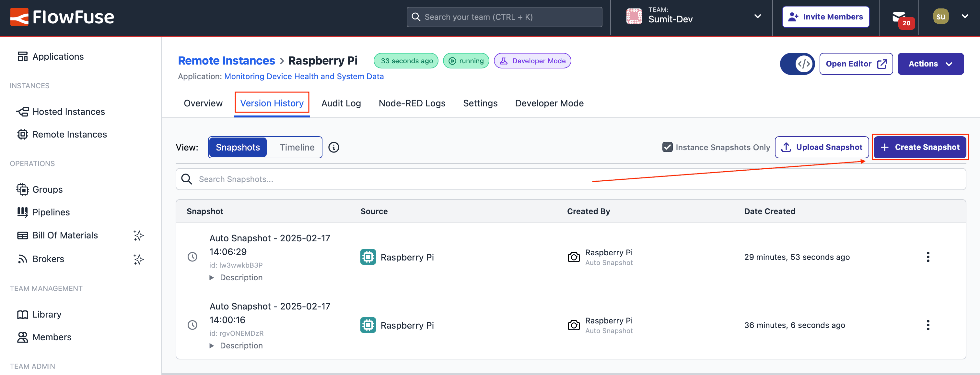This screenshot has width=980, height=375.
Task: Open Bill Of Materials
Action: [x=65, y=235]
